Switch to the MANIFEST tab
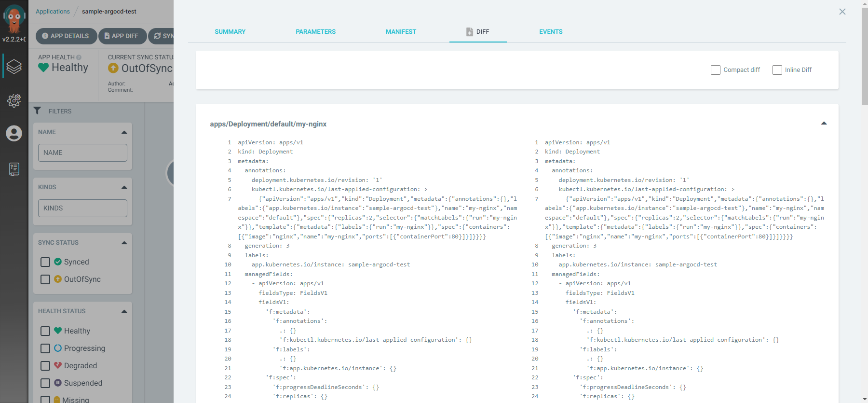The image size is (868, 403). pos(401,32)
